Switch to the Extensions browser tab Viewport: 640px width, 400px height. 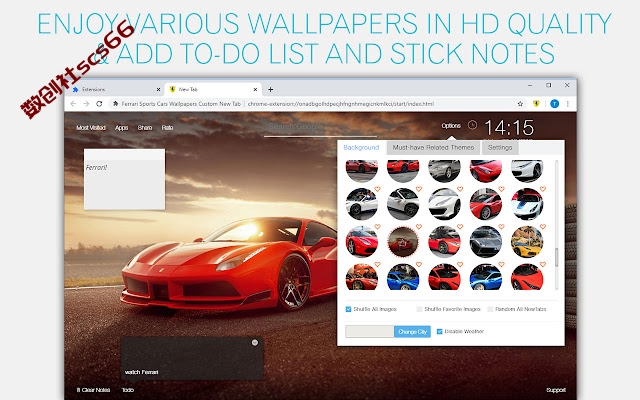pos(114,89)
